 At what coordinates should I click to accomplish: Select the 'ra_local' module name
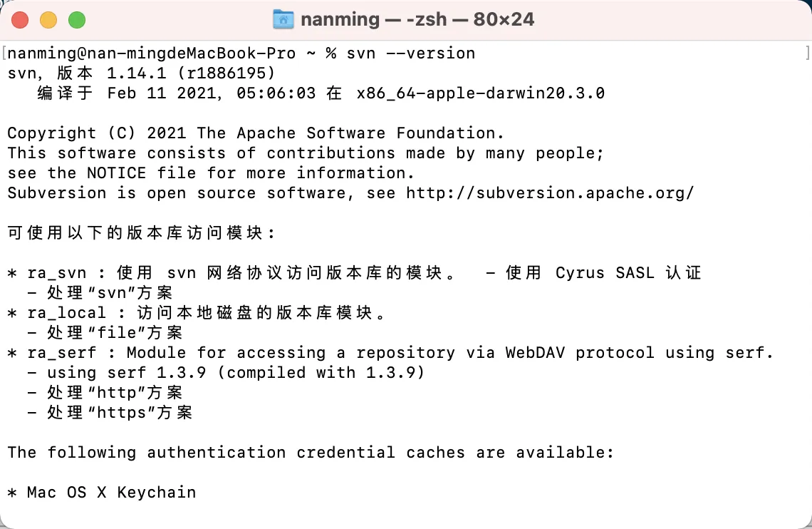[67, 313]
